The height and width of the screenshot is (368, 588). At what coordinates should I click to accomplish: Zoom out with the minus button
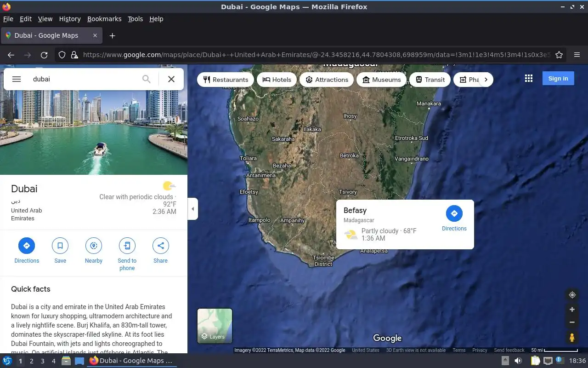[x=572, y=322]
